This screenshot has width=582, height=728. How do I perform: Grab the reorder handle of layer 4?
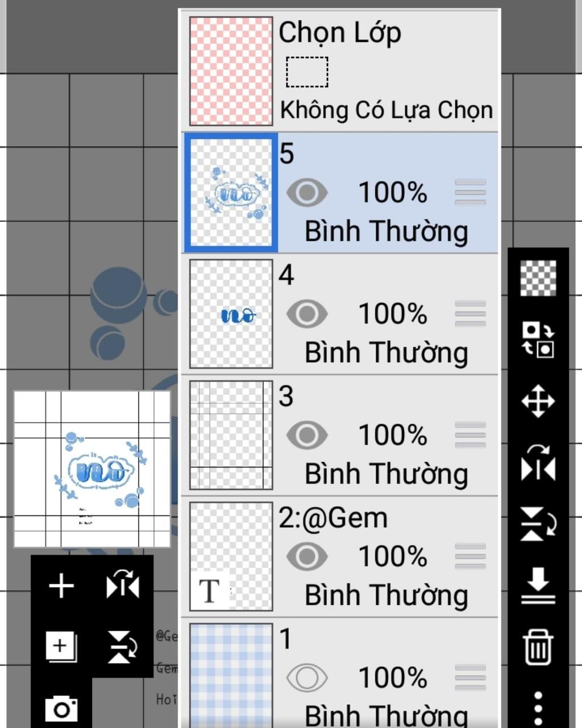point(471,313)
